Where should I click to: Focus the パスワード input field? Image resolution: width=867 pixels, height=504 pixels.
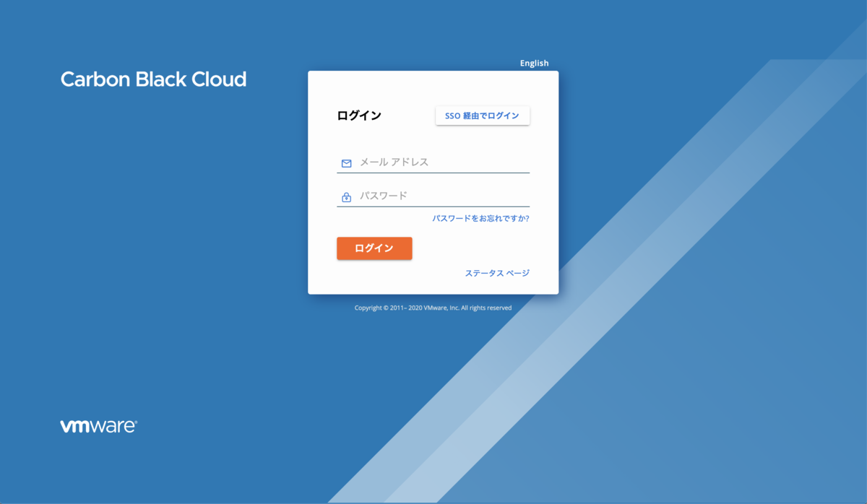[x=433, y=196]
